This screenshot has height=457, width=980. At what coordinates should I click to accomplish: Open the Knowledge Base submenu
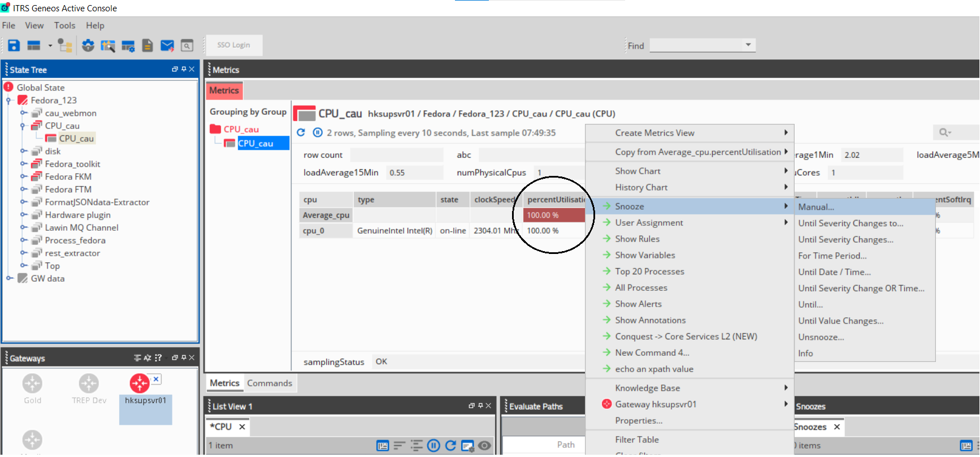(x=690, y=388)
